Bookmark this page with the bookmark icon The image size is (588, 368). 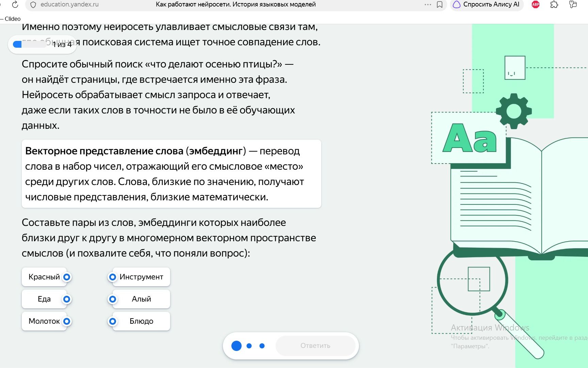coord(440,5)
